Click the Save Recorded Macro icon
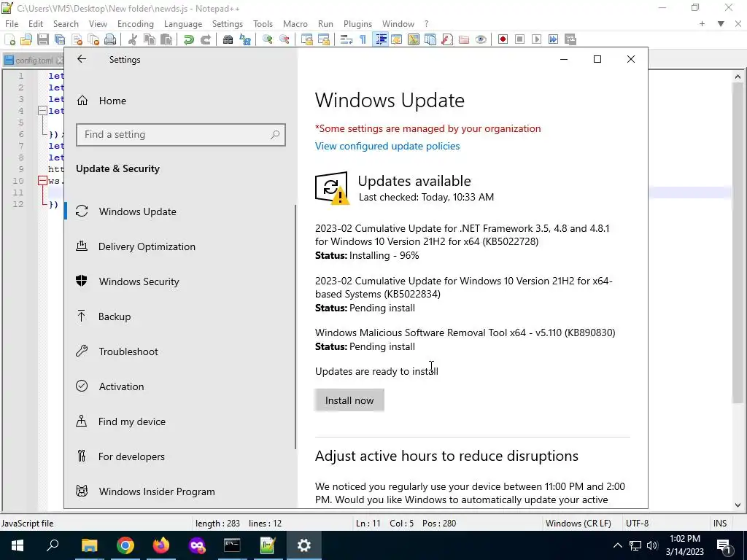747x560 pixels. (x=570, y=39)
